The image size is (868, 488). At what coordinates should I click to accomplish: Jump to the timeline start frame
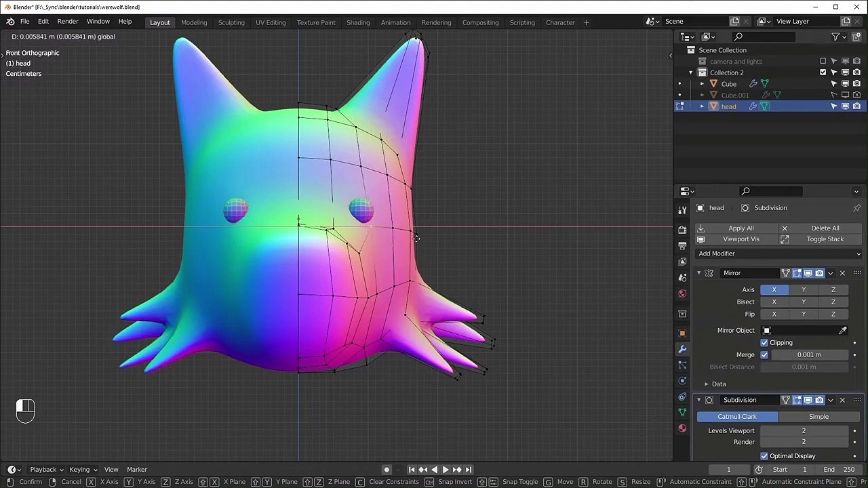(411, 470)
